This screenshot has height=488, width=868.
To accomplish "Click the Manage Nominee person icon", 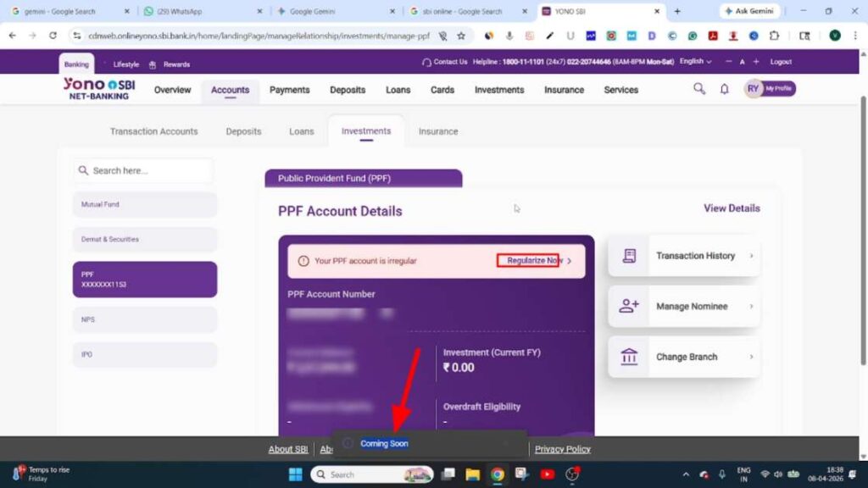I will (x=629, y=307).
